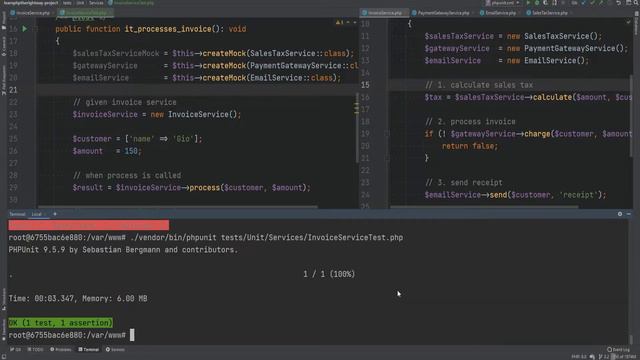Click '// given invoice service' comment
The image size is (640, 360).
pos(124,102)
